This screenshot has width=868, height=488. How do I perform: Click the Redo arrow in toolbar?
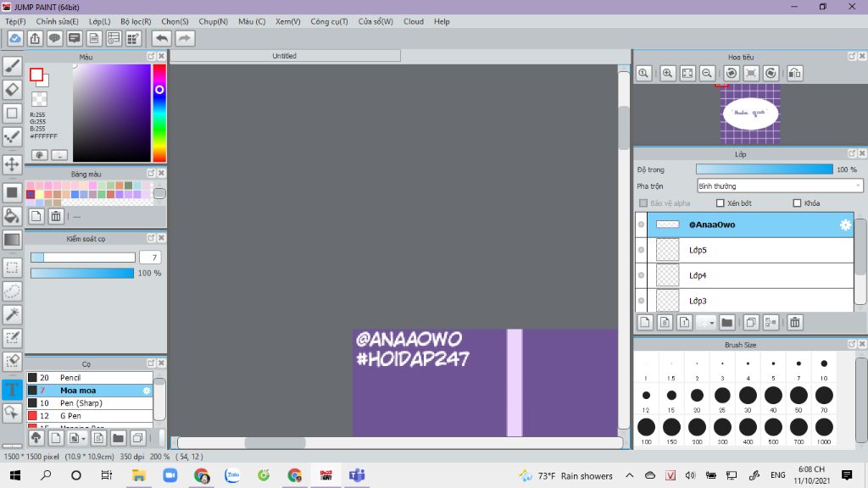pos(185,38)
